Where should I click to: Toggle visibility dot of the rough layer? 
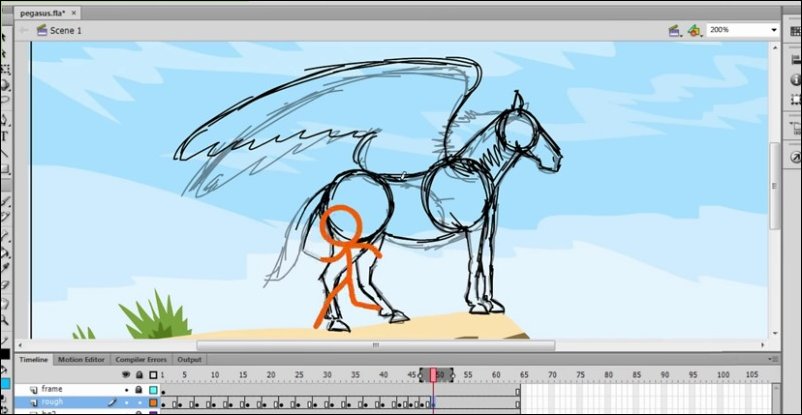click(x=126, y=402)
